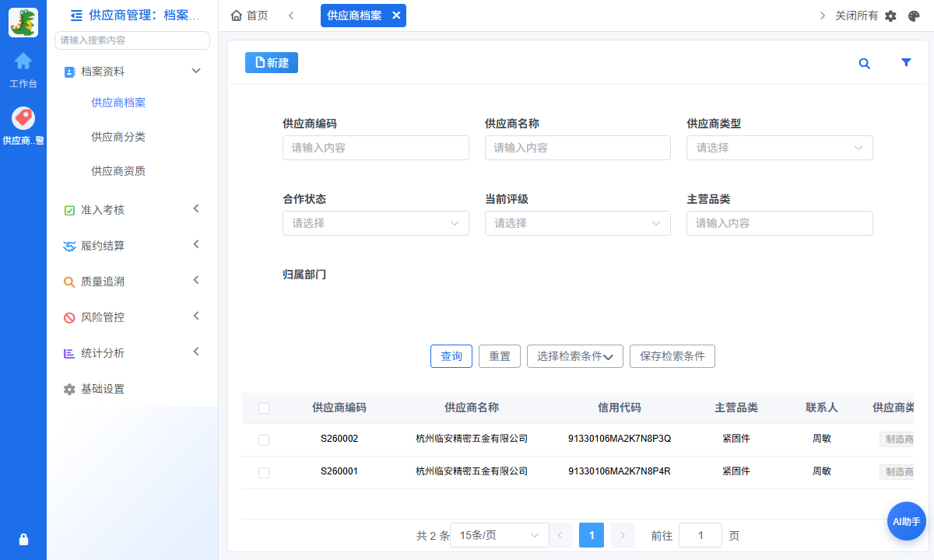Focus the sidebar search input 请输入搜索内容
The width and height of the screenshot is (934, 560).
[x=132, y=40]
